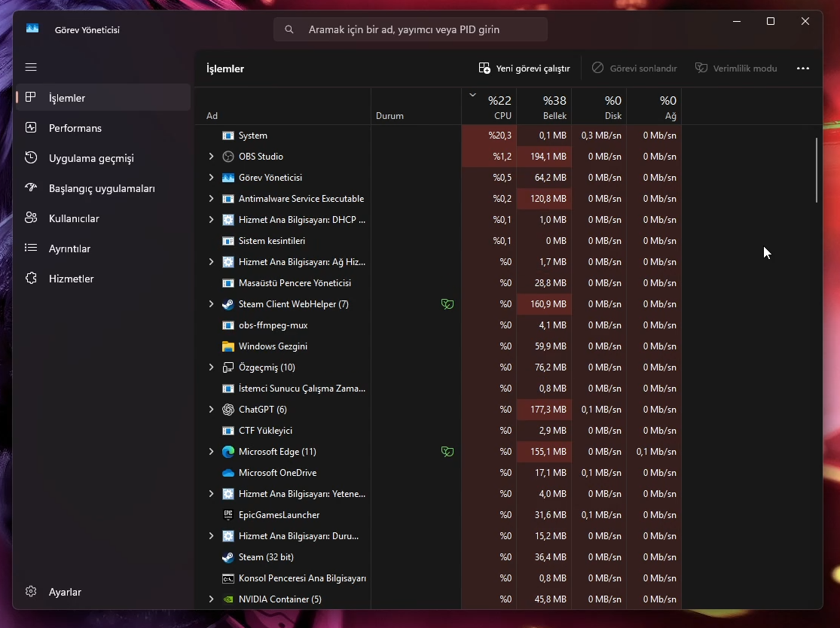Viewport: 840px width, 628px height.
Task: Expand Antimalware Service Executable row
Action: (x=211, y=199)
